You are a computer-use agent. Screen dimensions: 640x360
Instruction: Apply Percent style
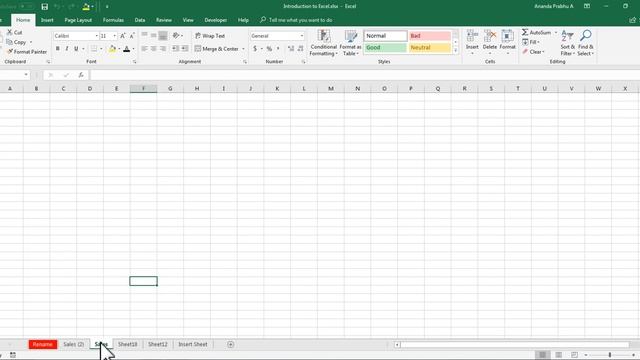pyautogui.click(x=269, y=49)
